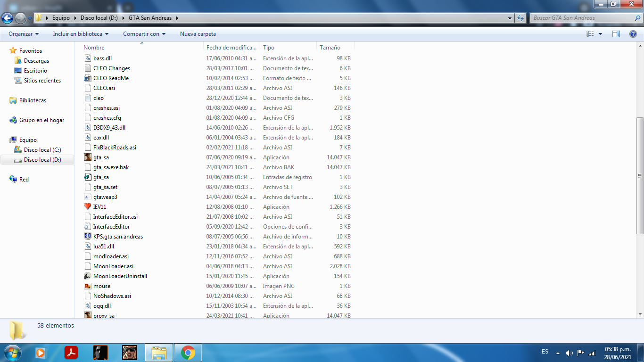
Task: Select the MoonLoader.asi file
Action: (113, 266)
